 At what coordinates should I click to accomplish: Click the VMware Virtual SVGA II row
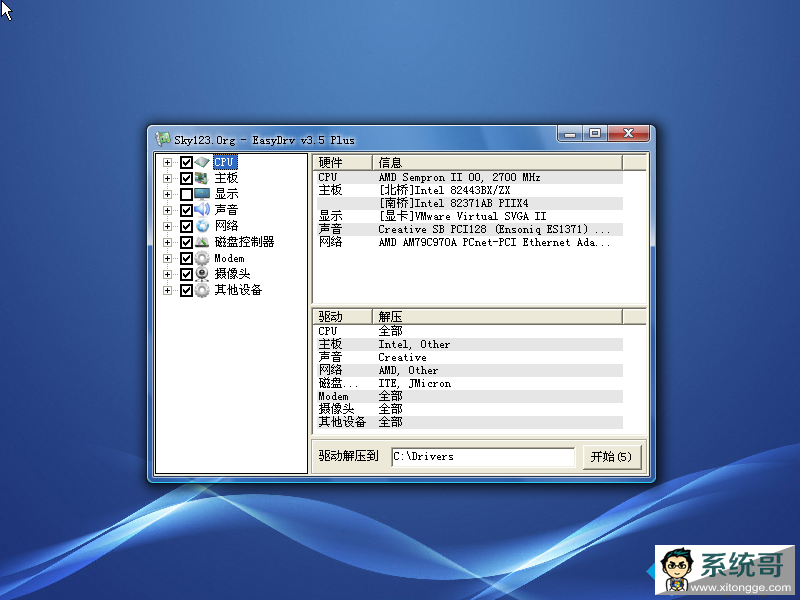(x=469, y=216)
